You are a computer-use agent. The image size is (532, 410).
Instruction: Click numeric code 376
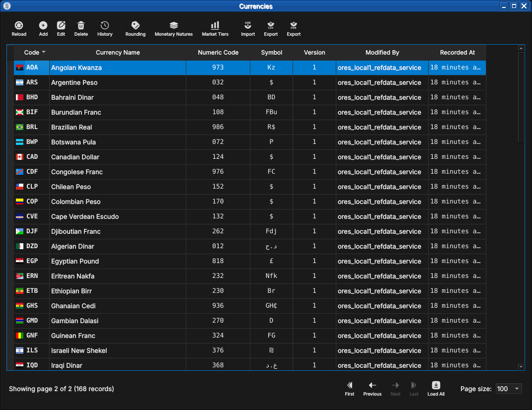218,350
